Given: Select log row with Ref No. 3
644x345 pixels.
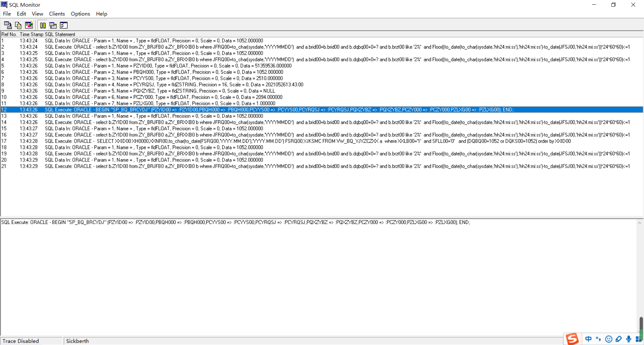Looking at the screenshot, I should (x=322, y=53).
